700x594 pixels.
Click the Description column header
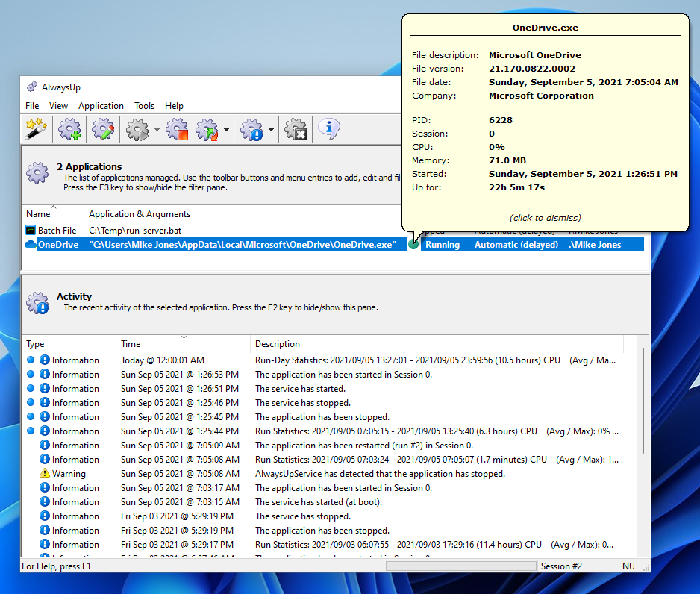coord(437,343)
